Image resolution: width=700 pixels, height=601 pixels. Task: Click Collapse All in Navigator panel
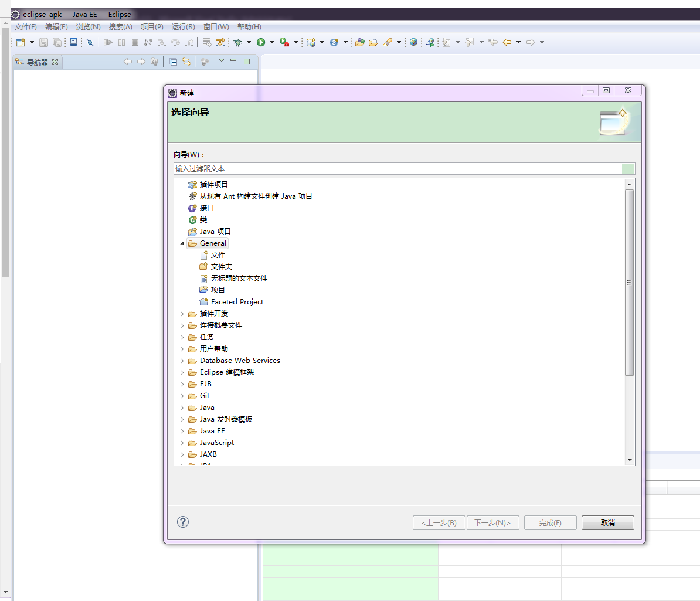pyautogui.click(x=173, y=62)
